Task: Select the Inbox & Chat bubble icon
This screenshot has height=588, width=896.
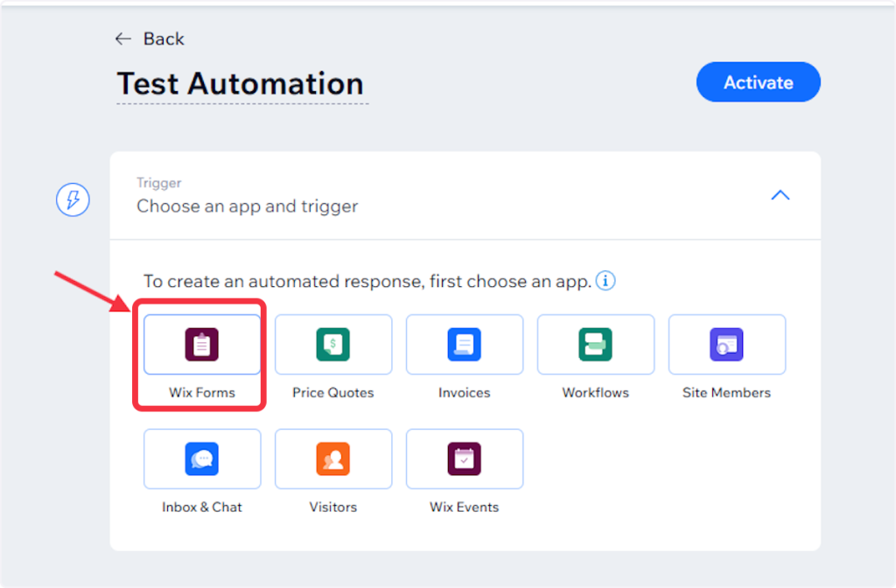Action: [x=202, y=458]
